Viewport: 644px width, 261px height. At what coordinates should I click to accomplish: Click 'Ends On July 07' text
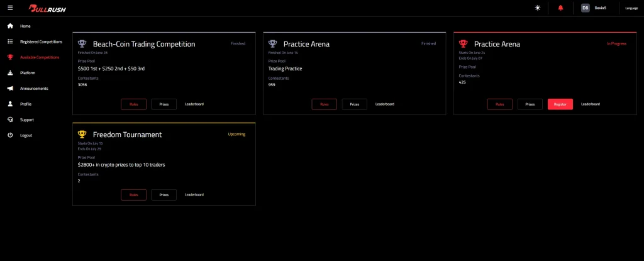[x=470, y=58]
